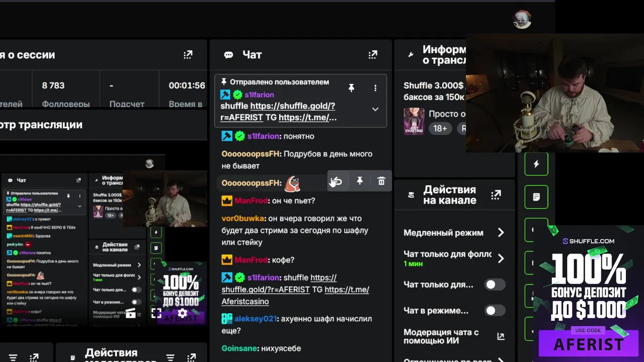Click the message 'нихуясебе'
Screen dimensions: 644x362
282,348
